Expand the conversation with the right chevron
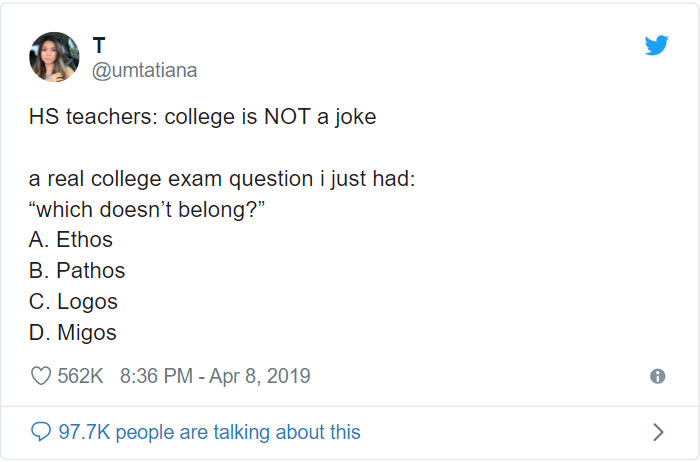Screen dimensions: 700x462 click(657, 432)
